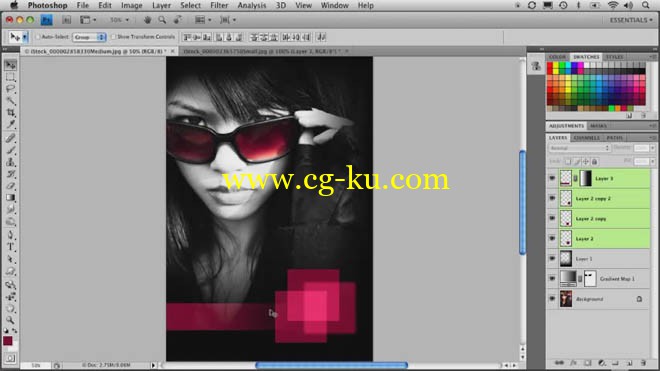
Task: Select the Path Selection tool
Action: point(11,259)
